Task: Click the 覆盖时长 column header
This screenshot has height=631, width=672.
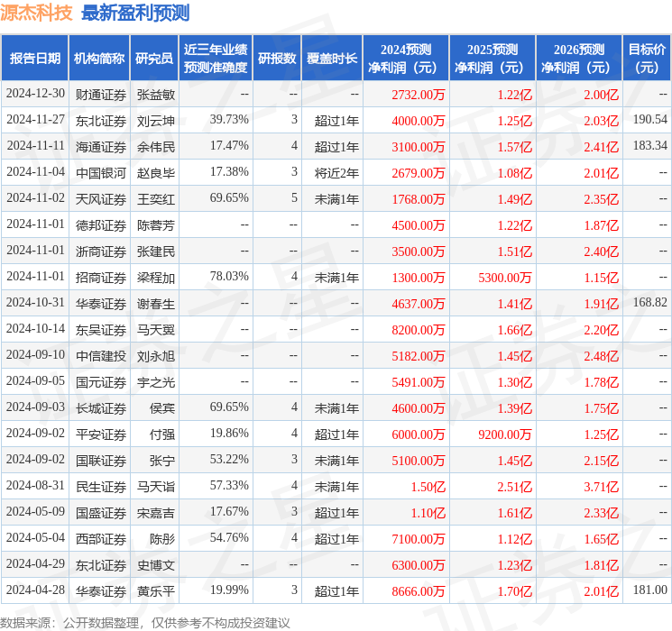Action: click(332, 59)
